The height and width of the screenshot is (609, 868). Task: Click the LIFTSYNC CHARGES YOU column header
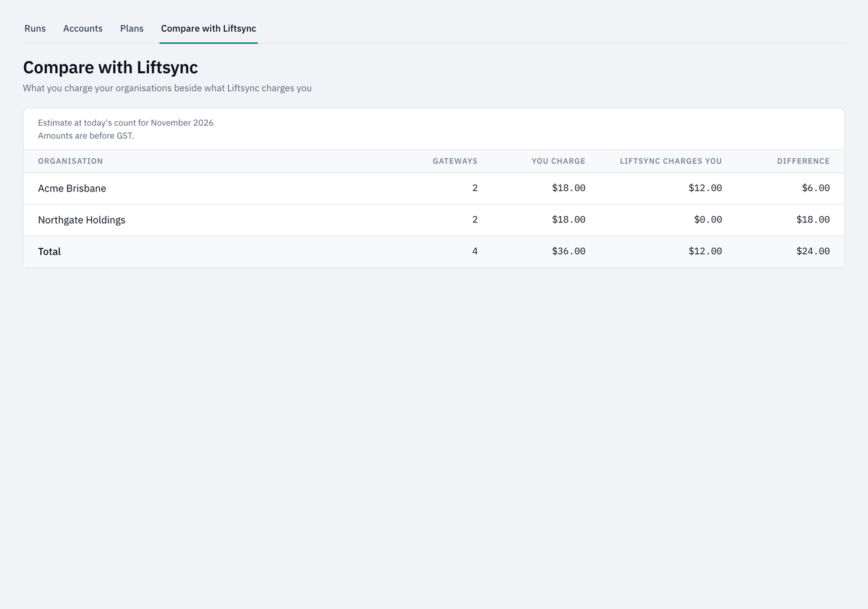[x=671, y=161]
